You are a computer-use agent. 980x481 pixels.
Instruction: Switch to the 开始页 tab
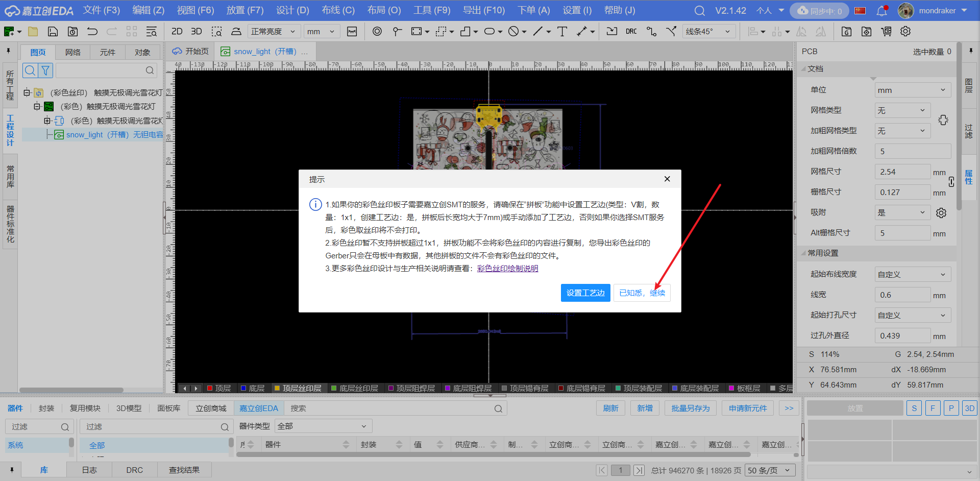[191, 51]
